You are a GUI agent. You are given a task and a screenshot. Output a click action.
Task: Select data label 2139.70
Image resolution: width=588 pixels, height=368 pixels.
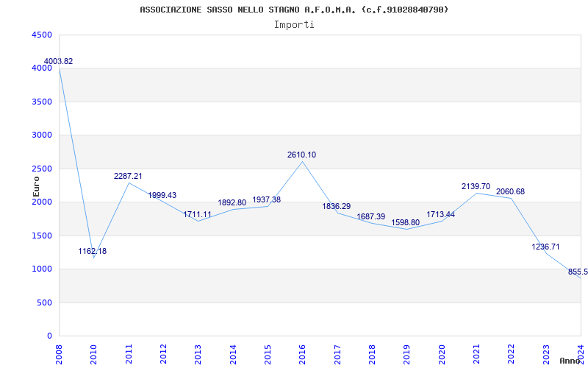click(x=476, y=186)
